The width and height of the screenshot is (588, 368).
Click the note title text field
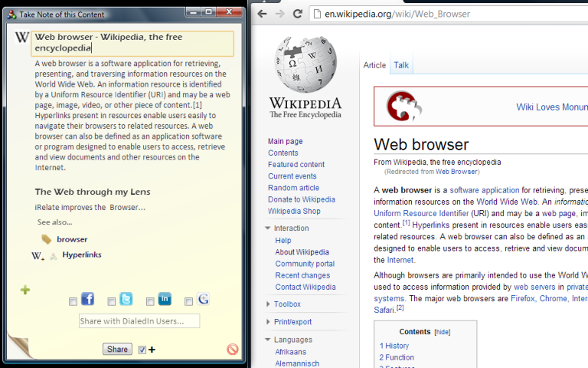(x=132, y=42)
